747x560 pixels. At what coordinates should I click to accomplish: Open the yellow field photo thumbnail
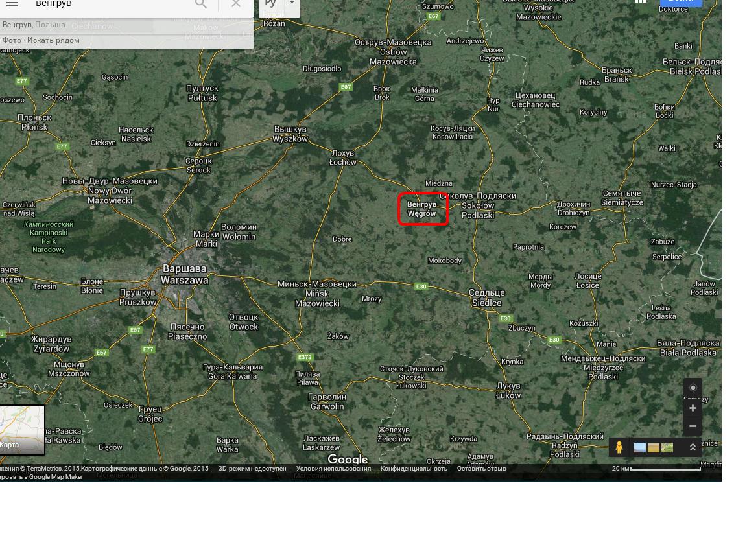click(654, 448)
